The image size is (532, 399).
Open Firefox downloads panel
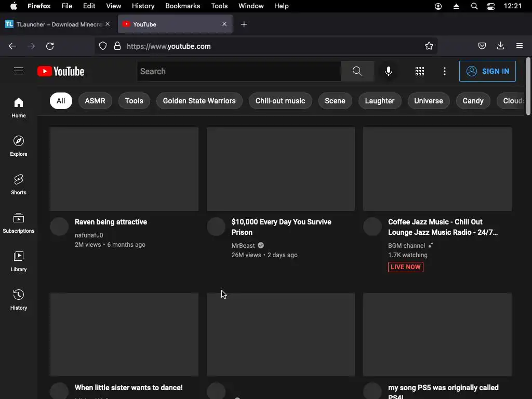pyautogui.click(x=500, y=46)
